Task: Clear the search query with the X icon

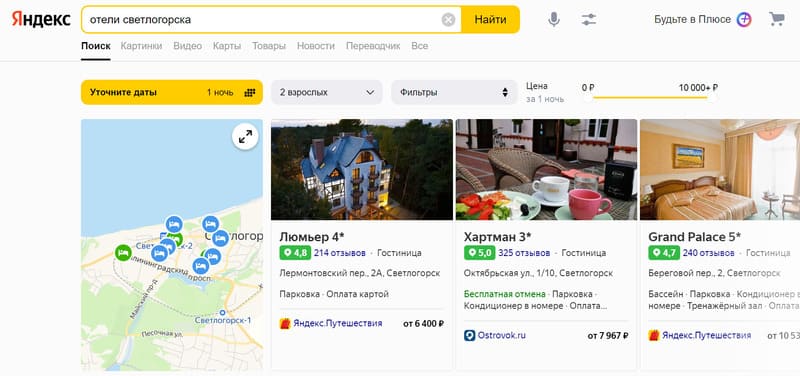Action: (x=448, y=20)
